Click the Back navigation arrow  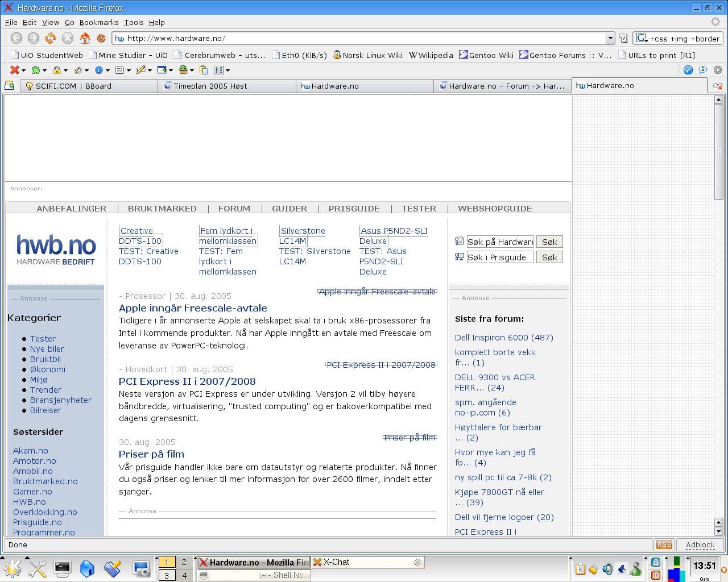coord(16,38)
